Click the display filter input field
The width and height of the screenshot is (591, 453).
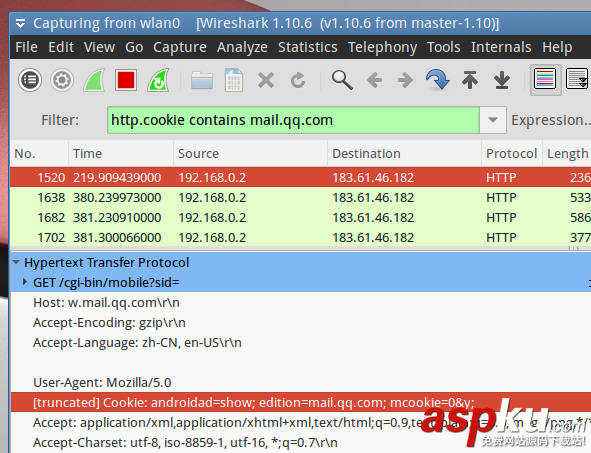pyautogui.click(x=293, y=120)
